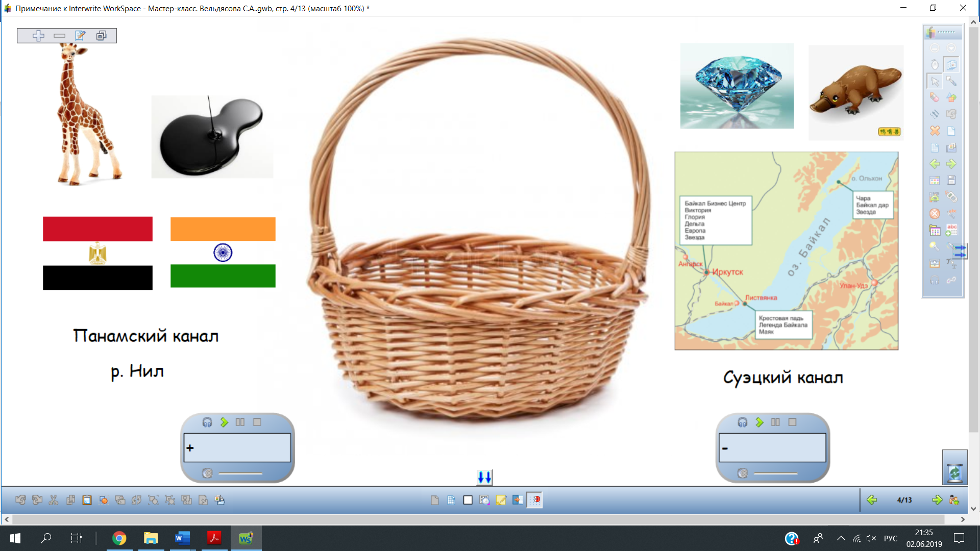Click the Paste clipboard icon in bottom toolbar

(x=87, y=500)
